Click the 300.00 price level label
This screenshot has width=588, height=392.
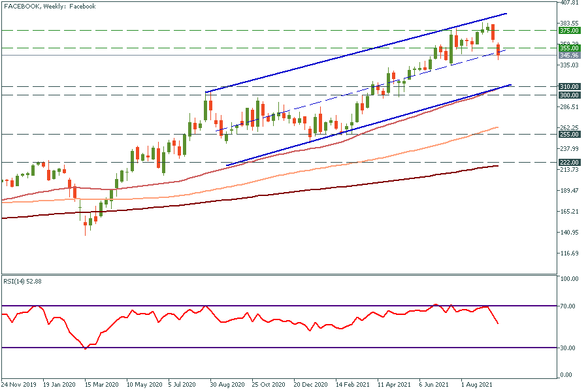point(569,95)
